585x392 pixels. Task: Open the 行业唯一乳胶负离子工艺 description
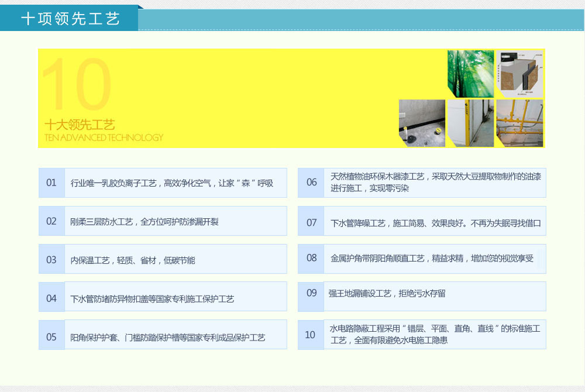pyautogui.click(x=171, y=183)
